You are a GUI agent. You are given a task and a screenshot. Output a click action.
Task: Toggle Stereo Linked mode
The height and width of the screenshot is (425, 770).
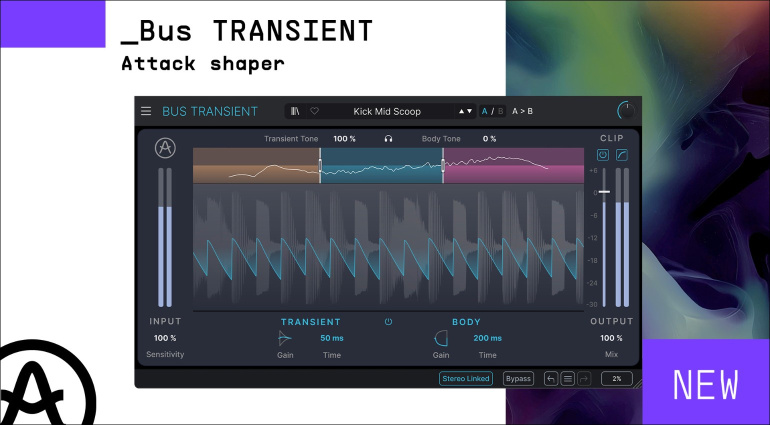click(466, 379)
